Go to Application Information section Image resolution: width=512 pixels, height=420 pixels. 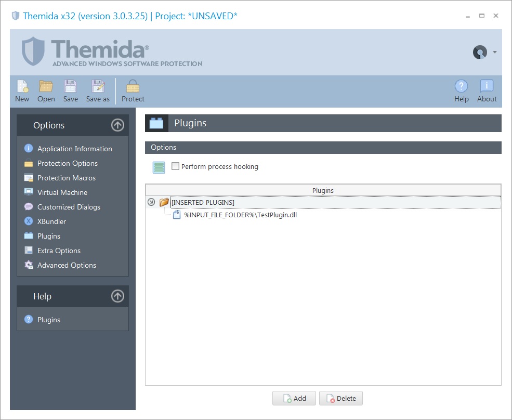pyautogui.click(x=75, y=149)
